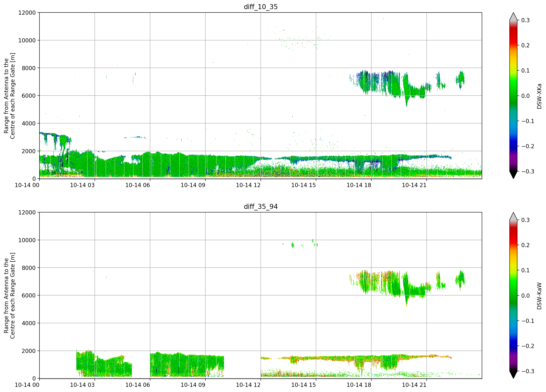
Task: Click 10000 y-tick in diff_35_94 plot
Action: (27, 240)
